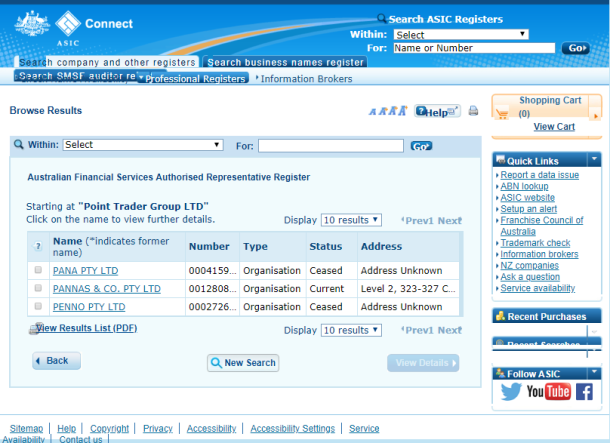Open View Results List (PDF)
The width and height of the screenshot is (610, 443).
pyautogui.click(x=86, y=328)
